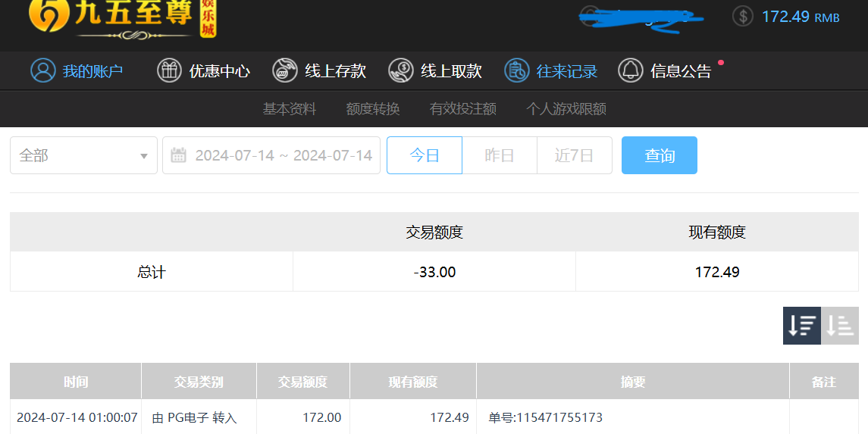Click the 九五至尊 site logo
Viewport: 868px width, 434px height.
[x=121, y=17]
